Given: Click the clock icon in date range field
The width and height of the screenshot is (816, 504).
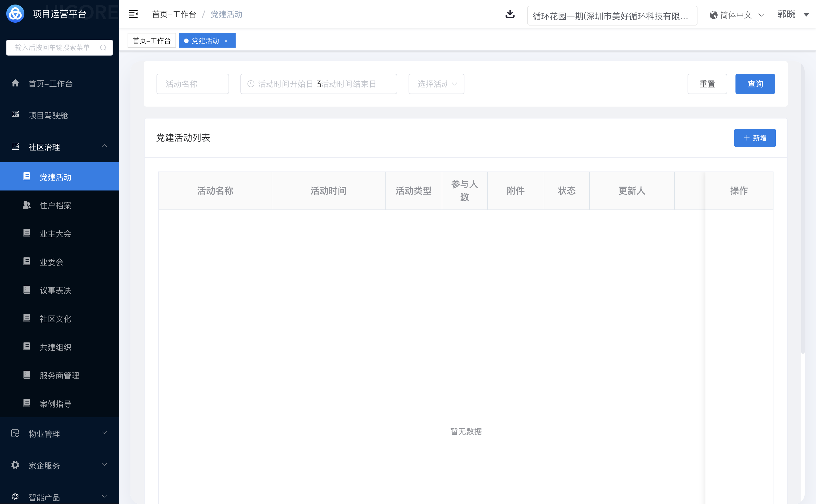Looking at the screenshot, I should coord(251,84).
